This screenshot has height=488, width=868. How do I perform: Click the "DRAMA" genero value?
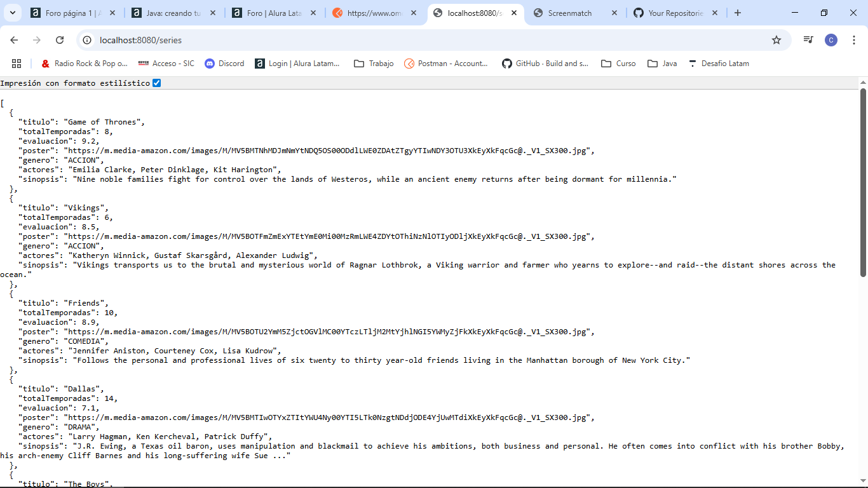pyautogui.click(x=81, y=427)
